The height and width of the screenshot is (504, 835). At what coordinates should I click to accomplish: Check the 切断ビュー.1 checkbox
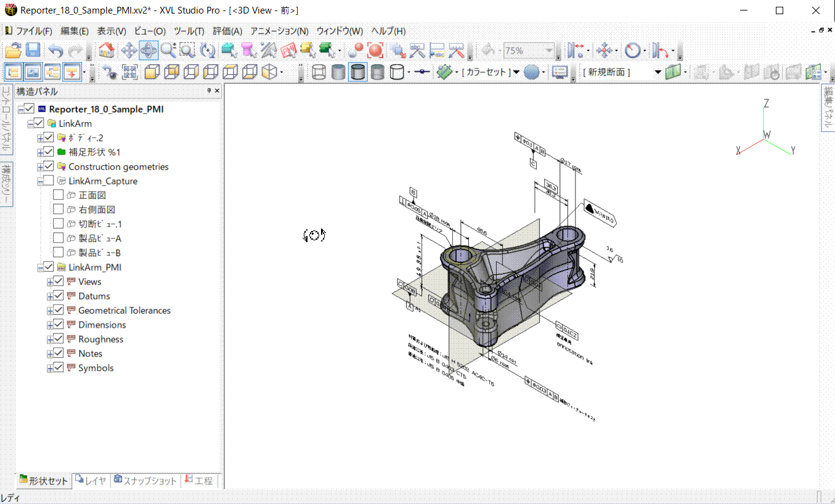click(x=59, y=224)
